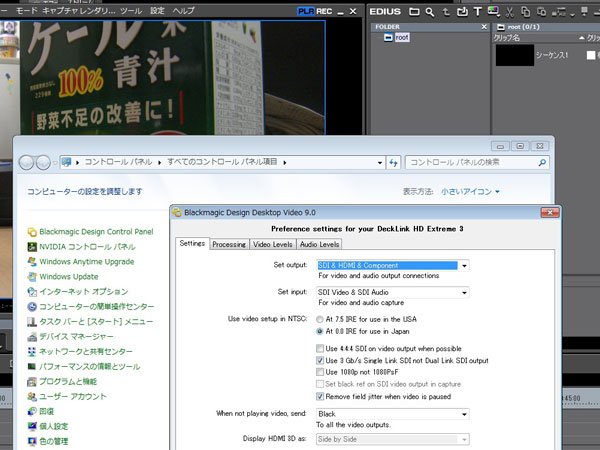The image size is (600, 450).
Task: Click the bin view mode icon in EDIUS toolbar
Action: pyautogui.click(x=559, y=12)
